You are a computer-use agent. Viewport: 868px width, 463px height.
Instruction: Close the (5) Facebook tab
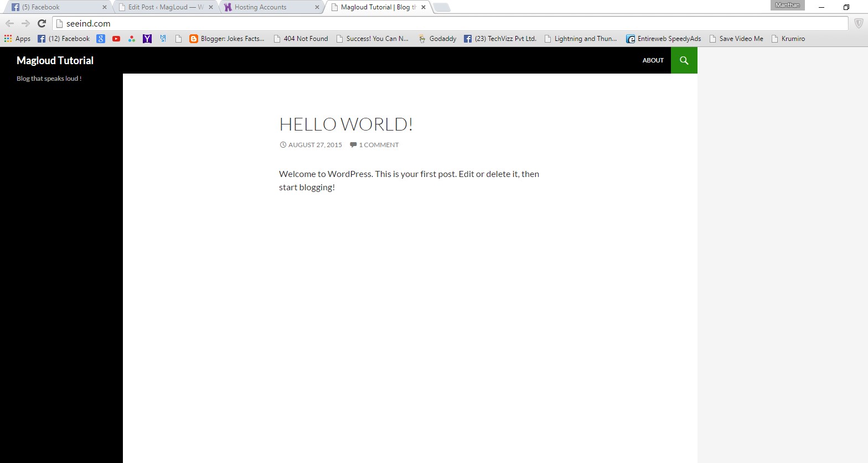tap(104, 7)
